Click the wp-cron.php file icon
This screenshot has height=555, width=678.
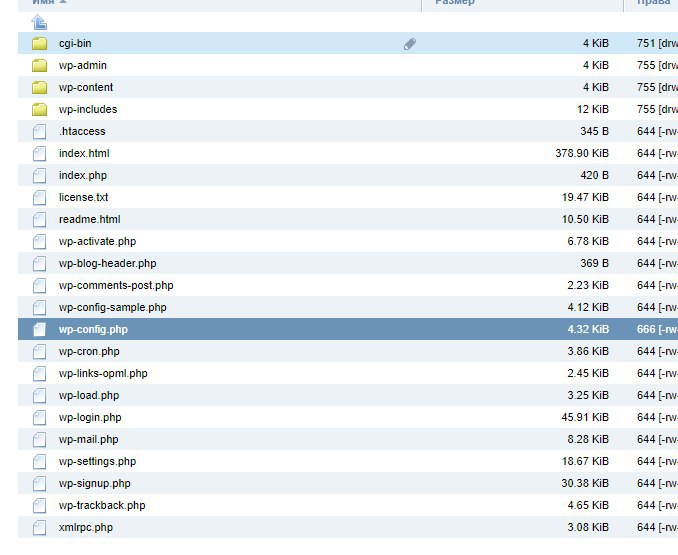click(39, 351)
